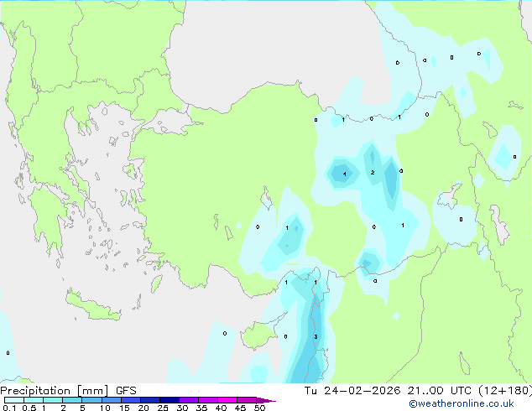The width and height of the screenshot is (532, 411).
Task: Select the 20 mm legend color swatch
Action: [149, 400]
